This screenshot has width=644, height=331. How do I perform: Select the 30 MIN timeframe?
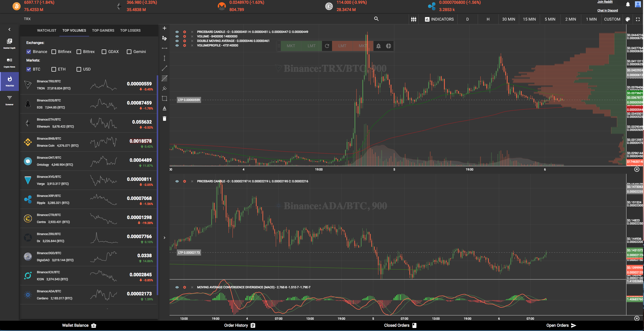pyautogui.click(x=509, y=19)
